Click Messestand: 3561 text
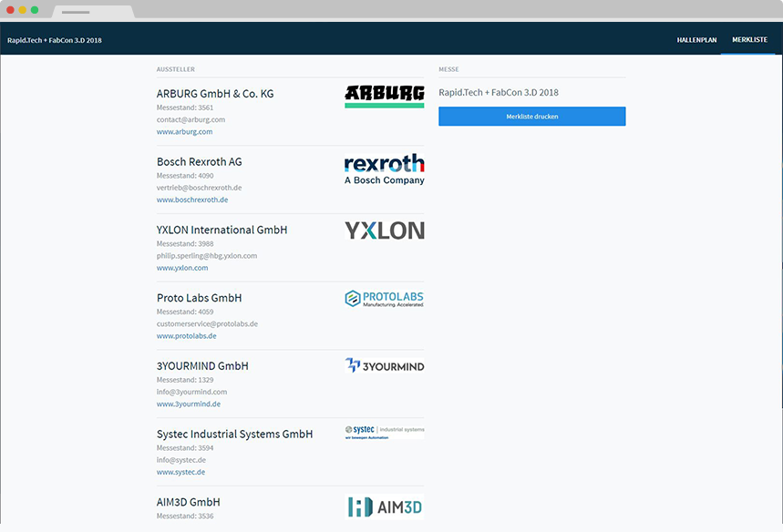Image resolution: width=783 pixels, height=532 pixels. coord(185,107)
